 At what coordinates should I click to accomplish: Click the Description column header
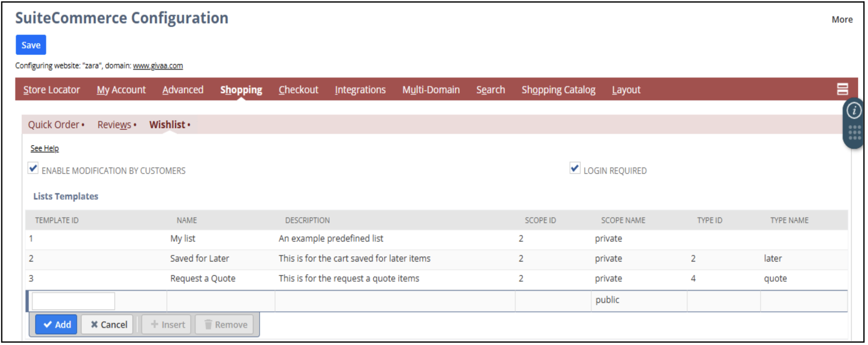307,221
